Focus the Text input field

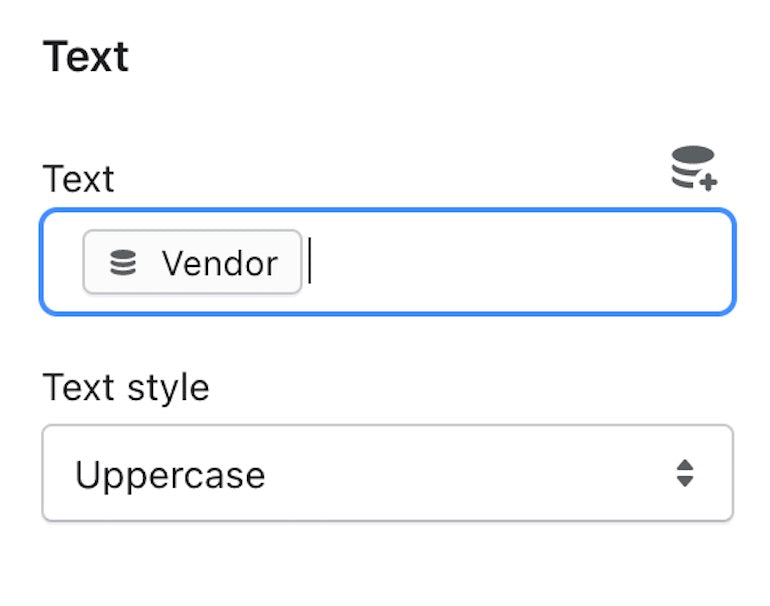click(x=500, y=262)
